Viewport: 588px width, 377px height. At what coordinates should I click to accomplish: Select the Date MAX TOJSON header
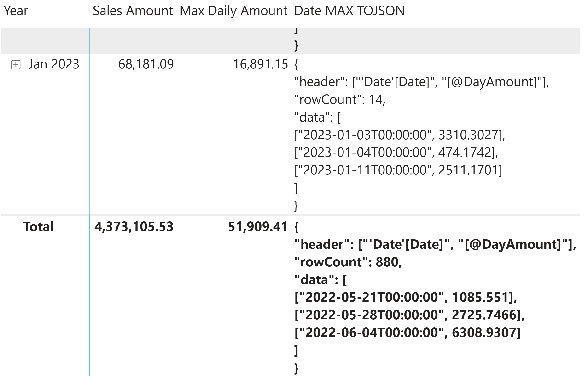pyautogui.click(x=349, y=11)
